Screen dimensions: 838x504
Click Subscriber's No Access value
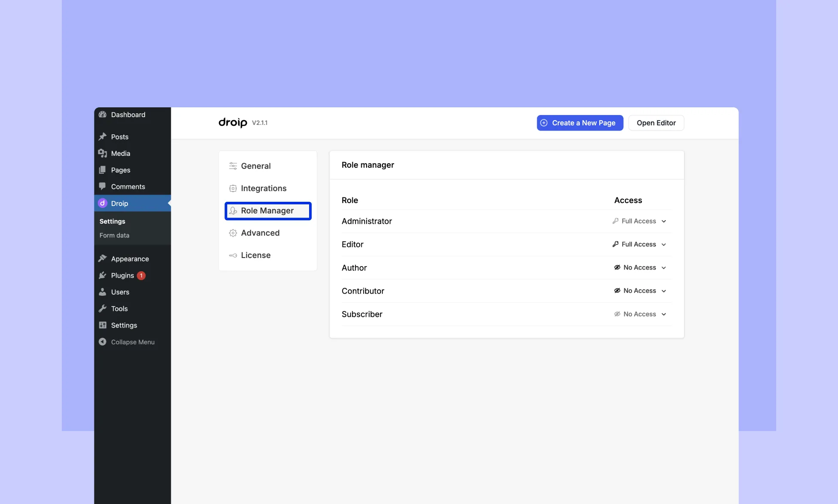tap(640, 314)
